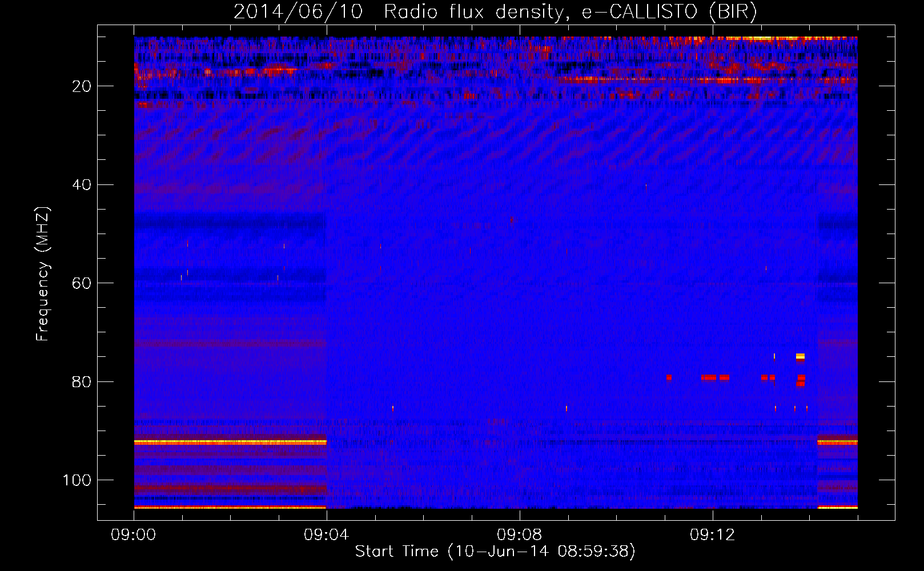Click the 09:08 time tick label
This screenshot has height=571, width=924.
(520, 535)
